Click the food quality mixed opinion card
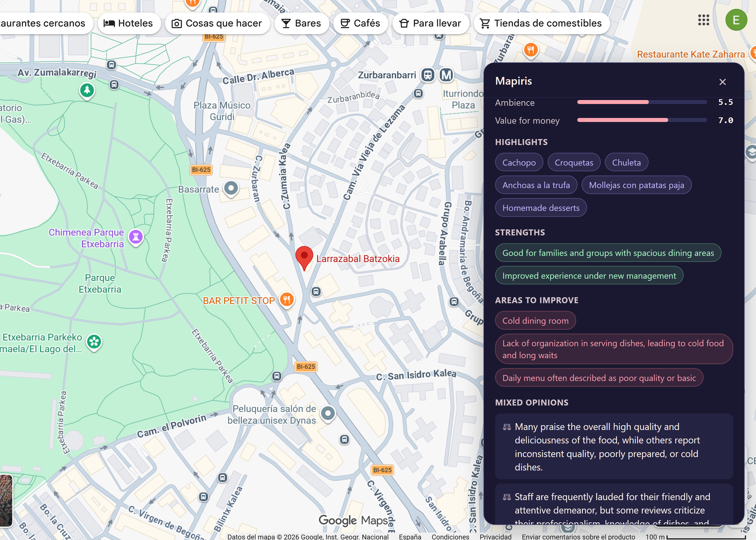756x540 pixels. 614,447
